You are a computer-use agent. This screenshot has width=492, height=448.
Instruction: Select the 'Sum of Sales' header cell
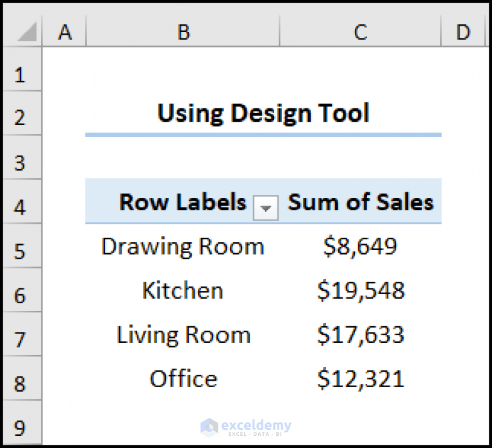tap(360, 201)
